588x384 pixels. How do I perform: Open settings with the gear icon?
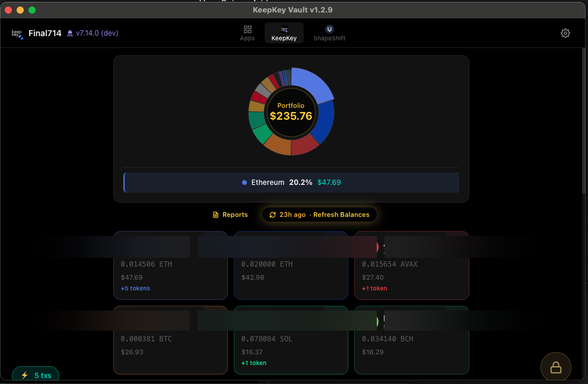click(x=565, y=33)
